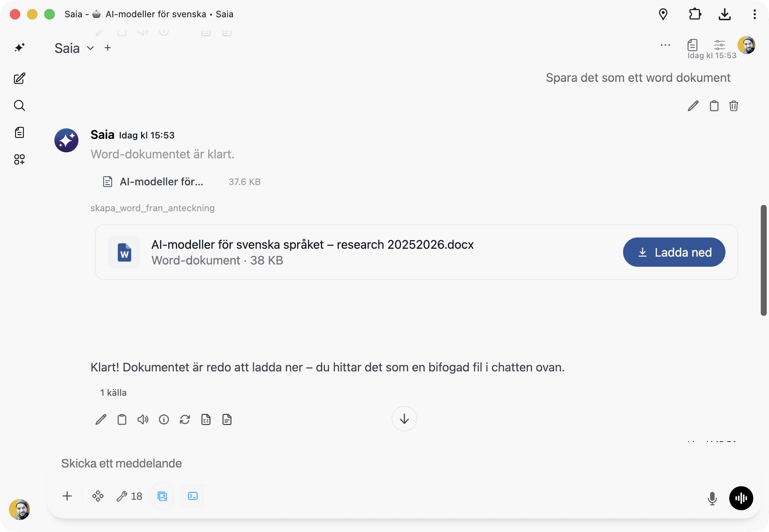The height and width of the screenshot is (532, 769).
Task: Open notes from the sidebar document icon
Action: [20, 132]
